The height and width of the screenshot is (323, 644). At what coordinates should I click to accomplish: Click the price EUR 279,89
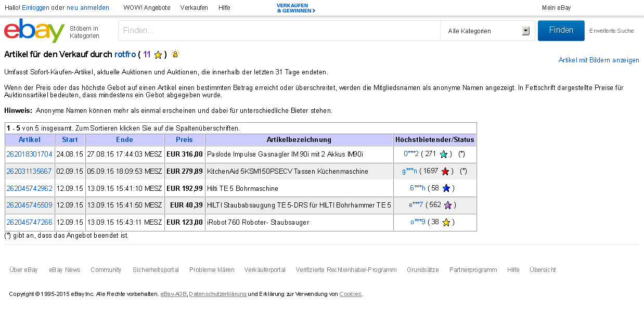pyautogui.click(x=185, y=171)
